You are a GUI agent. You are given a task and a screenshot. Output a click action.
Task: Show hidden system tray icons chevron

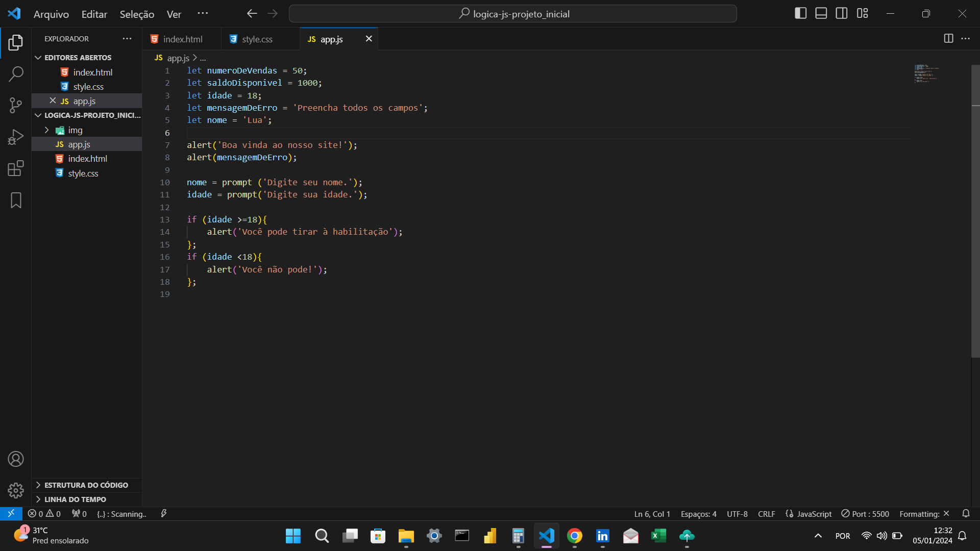tap(818, 536)
